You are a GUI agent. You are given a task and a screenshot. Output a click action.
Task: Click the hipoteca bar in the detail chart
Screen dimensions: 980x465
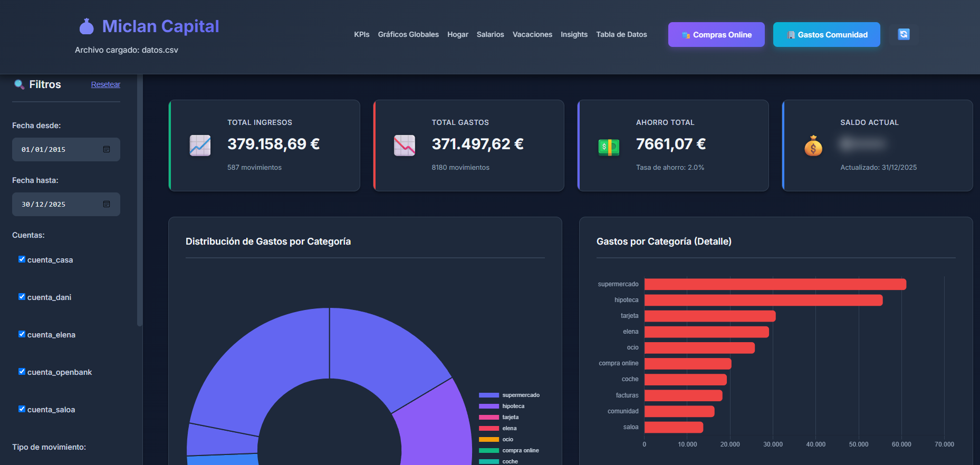coord(763,300)
